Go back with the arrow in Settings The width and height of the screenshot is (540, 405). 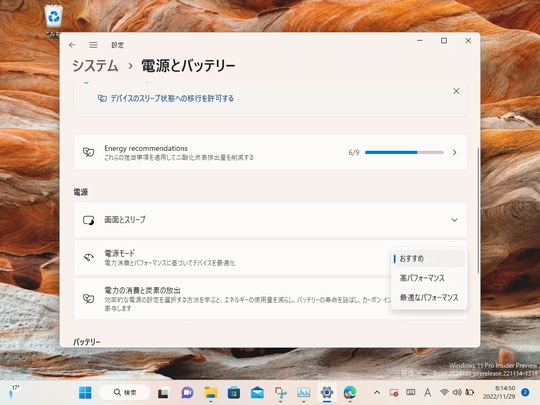72,45
